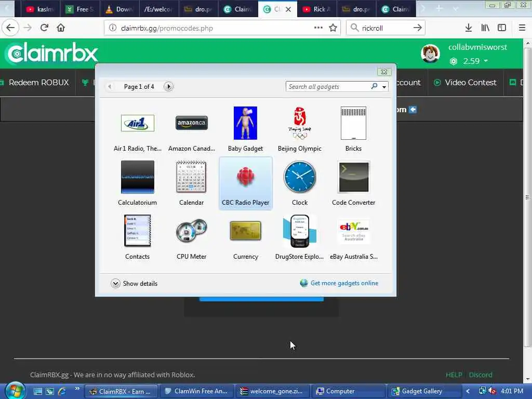Viewport: 532px width, 399px height.
Task: Open Get more gadgets online link
Action: 339,283
